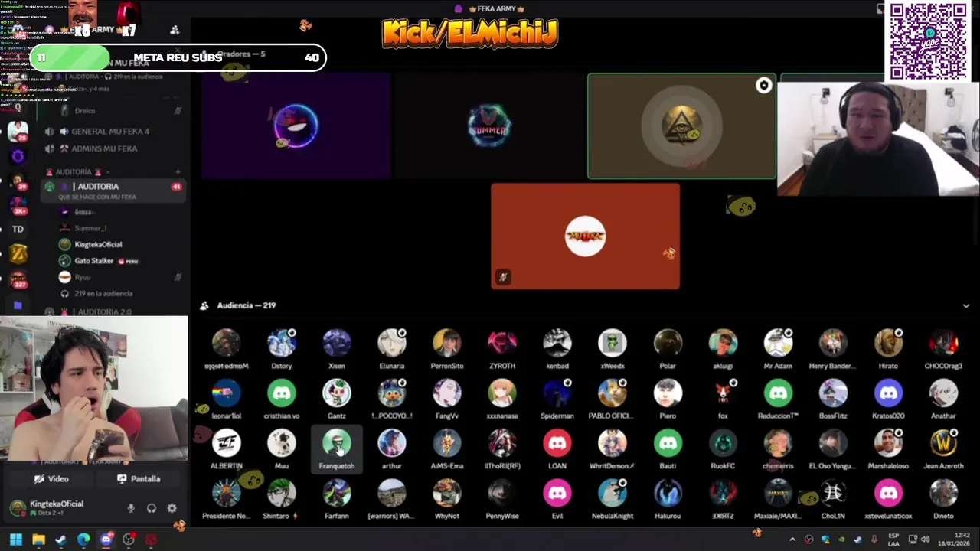This screenshot has height=551, width=980.
Task: Open the server icon with 327 badge
Action: click(x=18, y=279)
